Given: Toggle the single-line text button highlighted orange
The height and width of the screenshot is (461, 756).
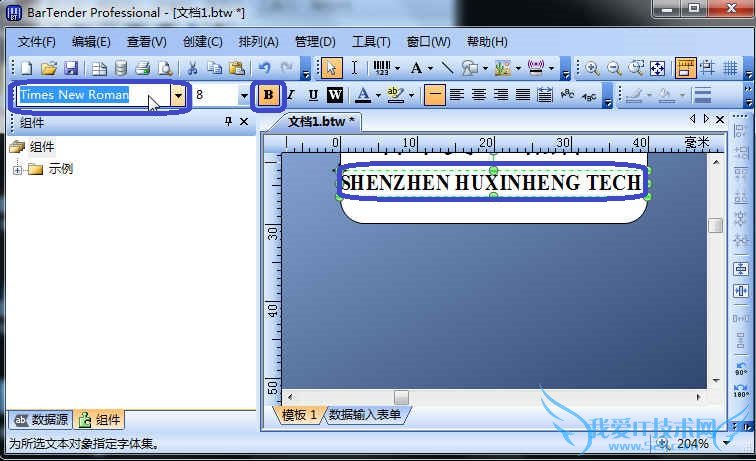Looking at the screenshot, I should pos(434,95).
